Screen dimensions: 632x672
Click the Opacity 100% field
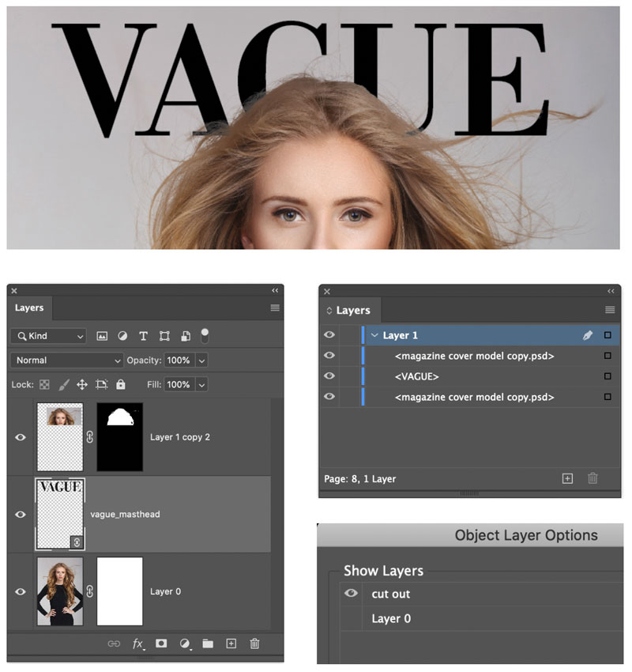click(179, 361)
